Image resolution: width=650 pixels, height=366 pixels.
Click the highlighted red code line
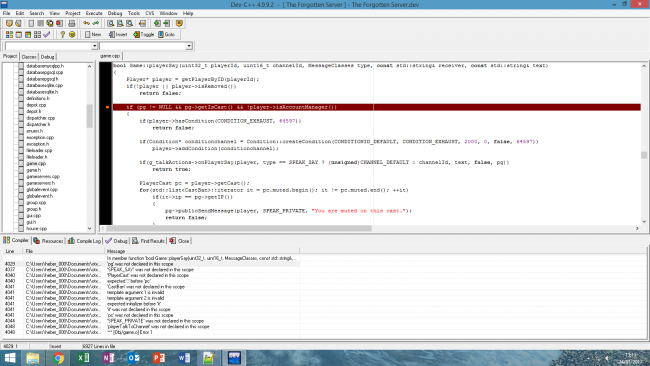tap(376, 107)
